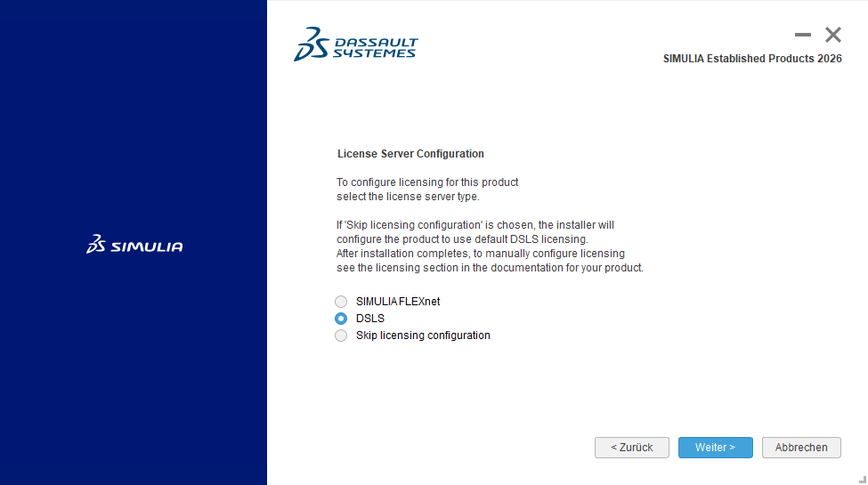
Task: Cancel installation with the Abbrechen button
Action: pyautogui.click(x=801, y=448)
